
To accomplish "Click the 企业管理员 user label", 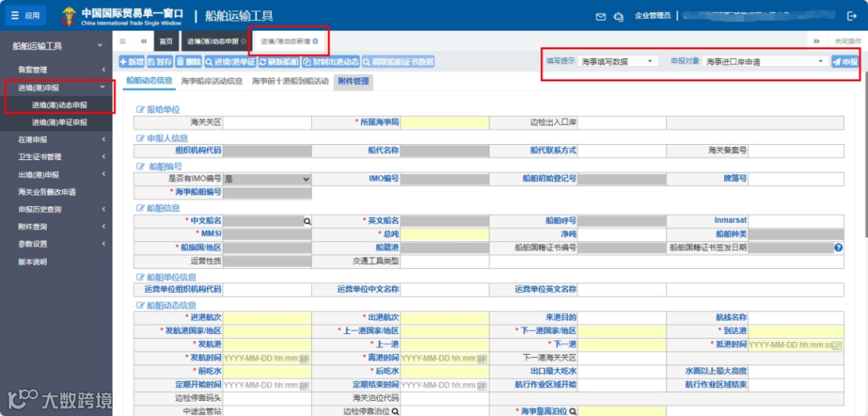I will coord(653,16).
